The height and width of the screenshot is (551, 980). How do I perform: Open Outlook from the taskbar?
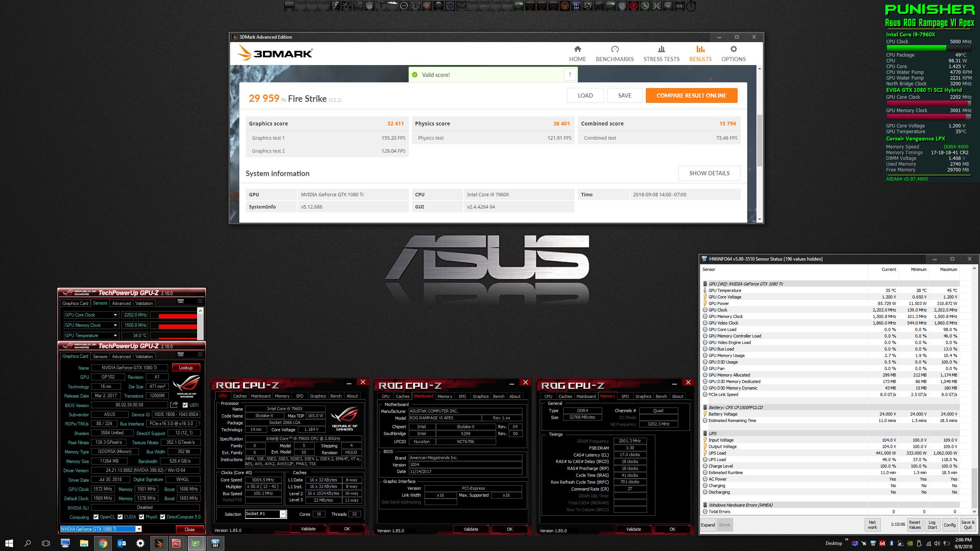122,543
